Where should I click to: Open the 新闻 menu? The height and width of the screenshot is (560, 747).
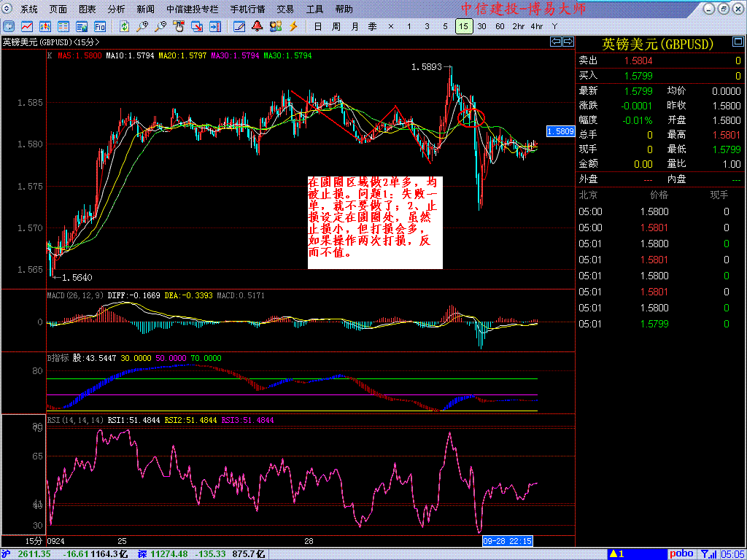(x=145, y=9)
